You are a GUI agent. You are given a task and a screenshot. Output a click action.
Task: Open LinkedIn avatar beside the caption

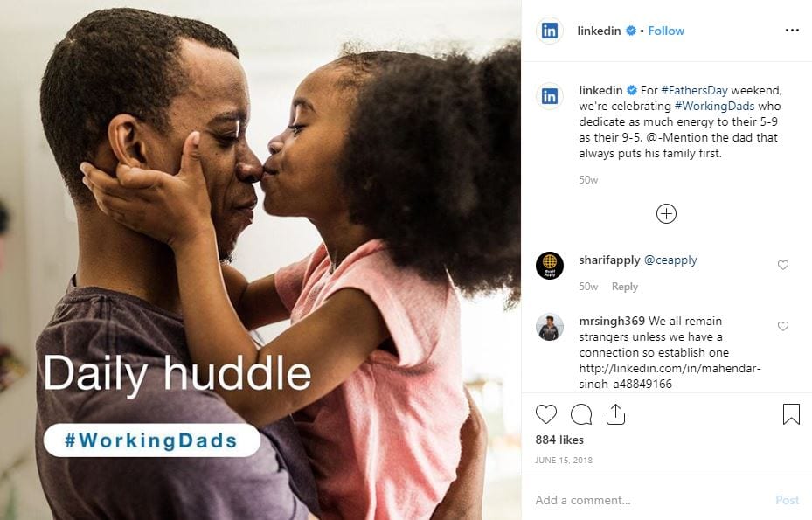[x=550, y=96]
